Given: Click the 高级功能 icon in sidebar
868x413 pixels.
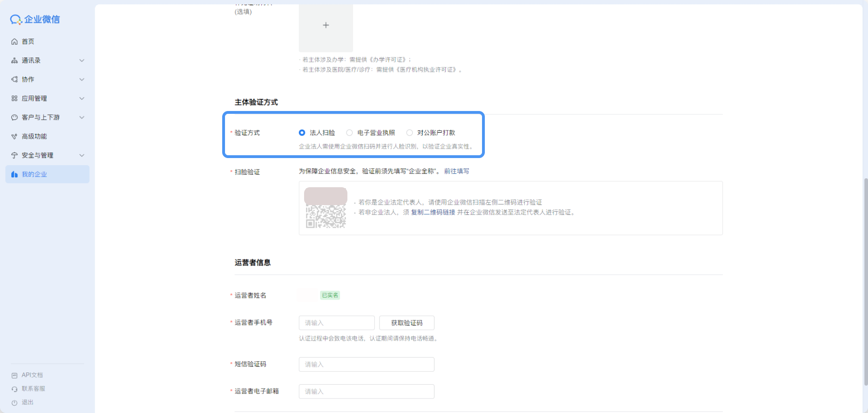Looking at the screenshot, I should (15, 136).
